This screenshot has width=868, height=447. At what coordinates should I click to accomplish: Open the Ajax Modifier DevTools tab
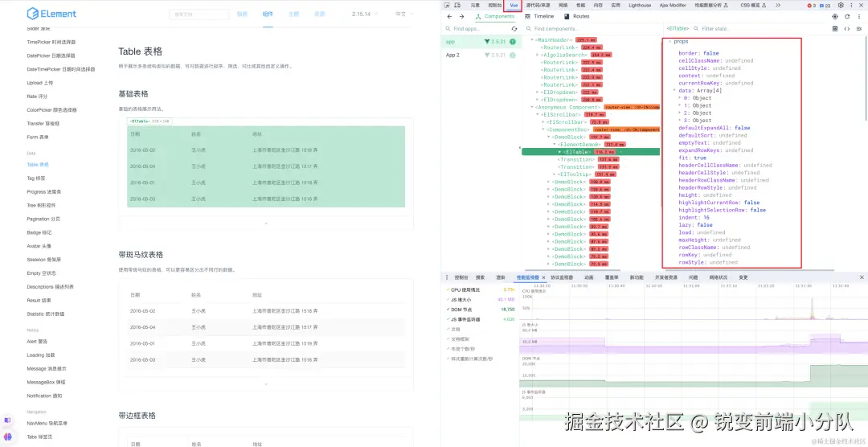[x=673, y=5]
